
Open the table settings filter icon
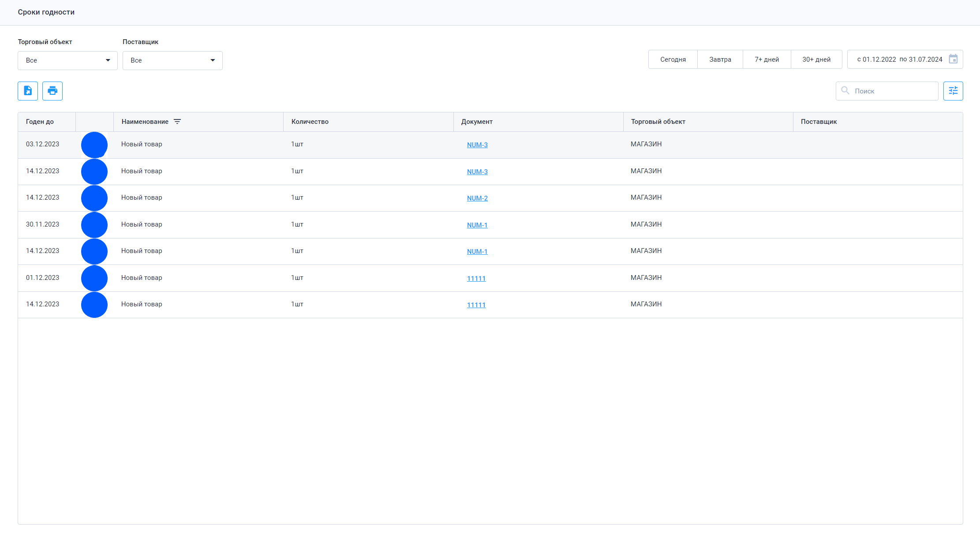[953, 91]
